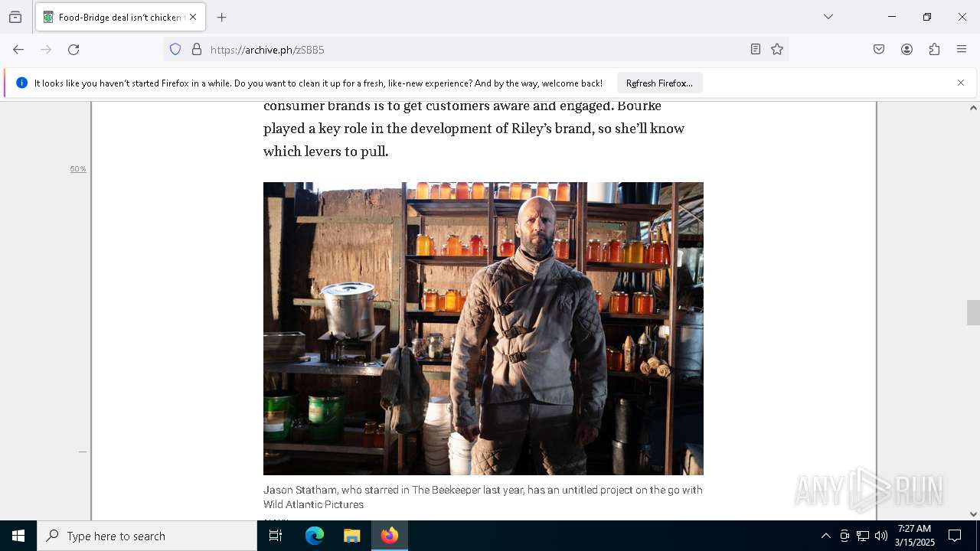Image resolution: width=980 pixels, height=551 pixels.
Task: Bookmark this page with the star
Action: click(x=777, y=49)
